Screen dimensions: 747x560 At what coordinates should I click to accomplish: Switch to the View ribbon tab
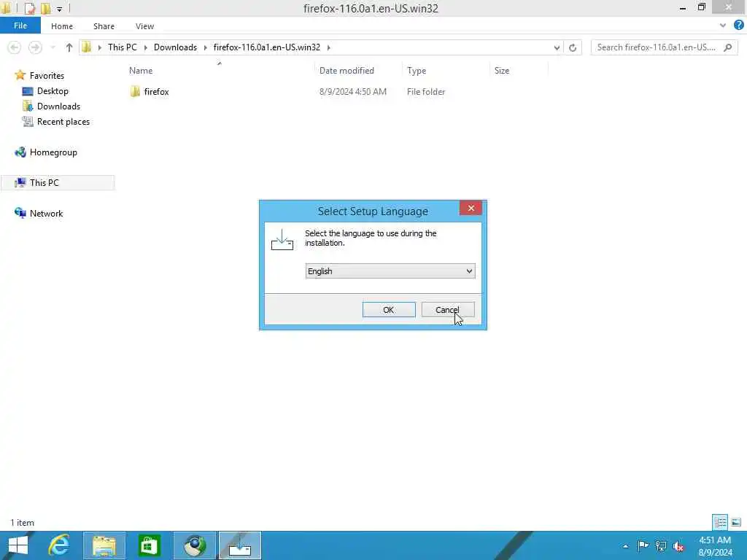pos(145,26)
